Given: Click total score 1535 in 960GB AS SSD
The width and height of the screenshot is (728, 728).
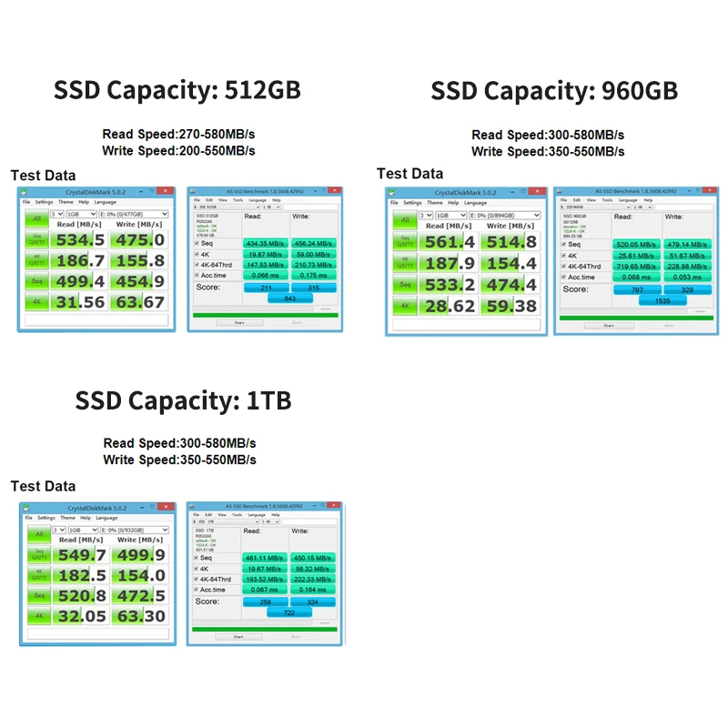Looking at the screenshot, I should pyautogui.click(x=662, y=301).
